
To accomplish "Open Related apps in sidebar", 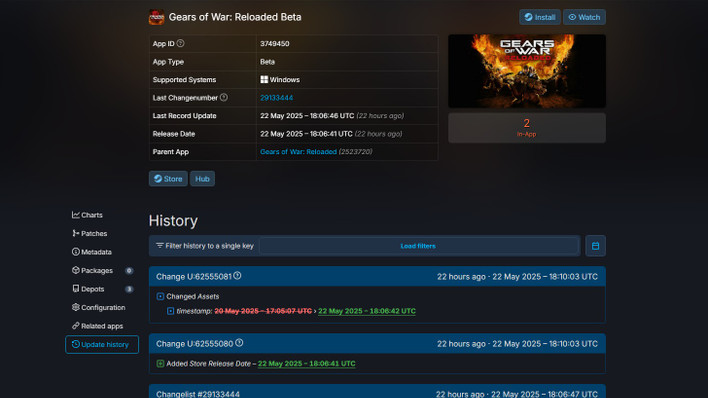I will (x=98, y=326).
